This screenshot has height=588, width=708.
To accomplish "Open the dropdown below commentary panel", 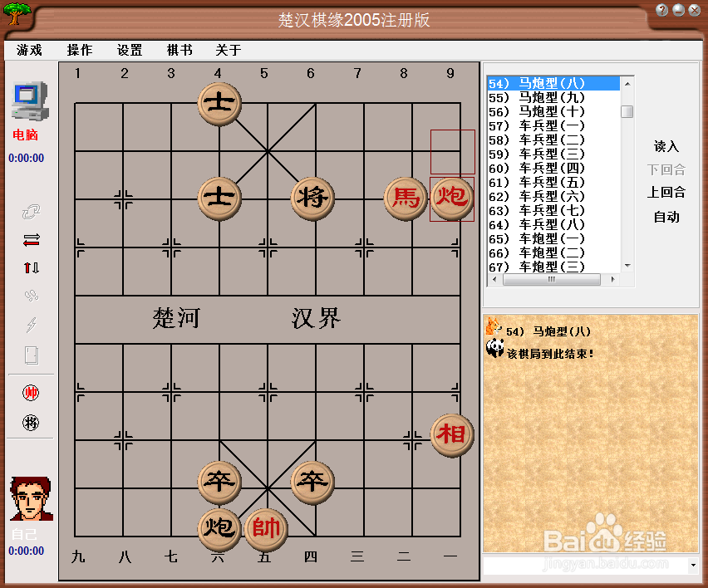I will (x=693, y=565).
